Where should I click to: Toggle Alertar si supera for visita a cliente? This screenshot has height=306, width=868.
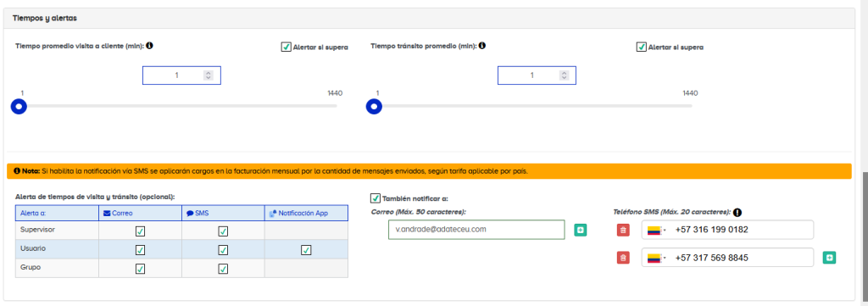[287, 47]
